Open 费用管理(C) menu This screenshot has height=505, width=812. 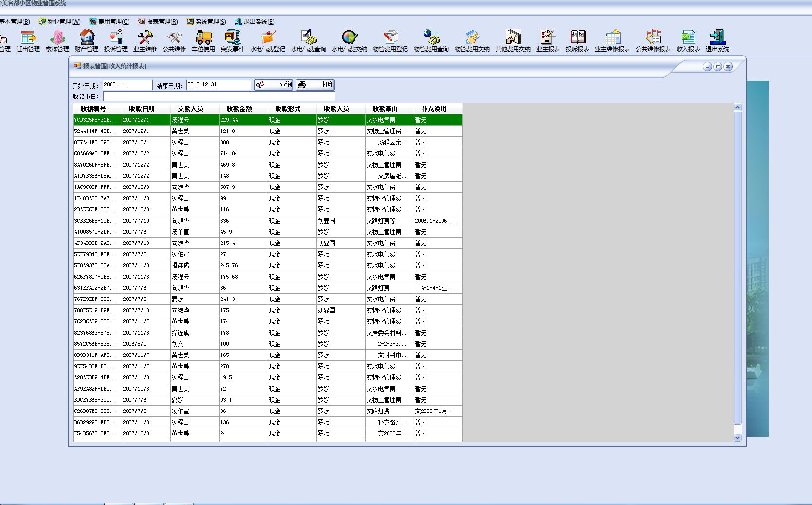click(110, 21)
